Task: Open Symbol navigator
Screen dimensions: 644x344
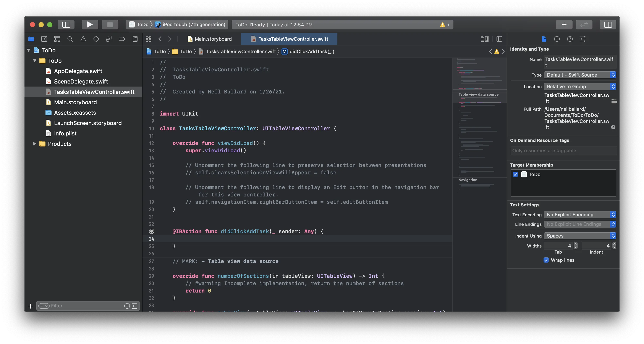Action: click(x=57, y=39)
